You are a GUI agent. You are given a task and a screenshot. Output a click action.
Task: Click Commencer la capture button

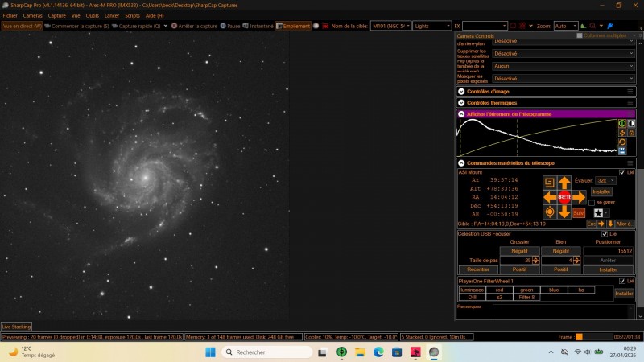coord(76,26)
